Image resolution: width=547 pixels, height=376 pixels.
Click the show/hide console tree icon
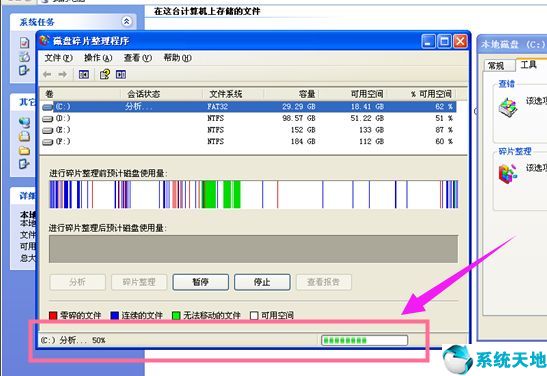84,74
